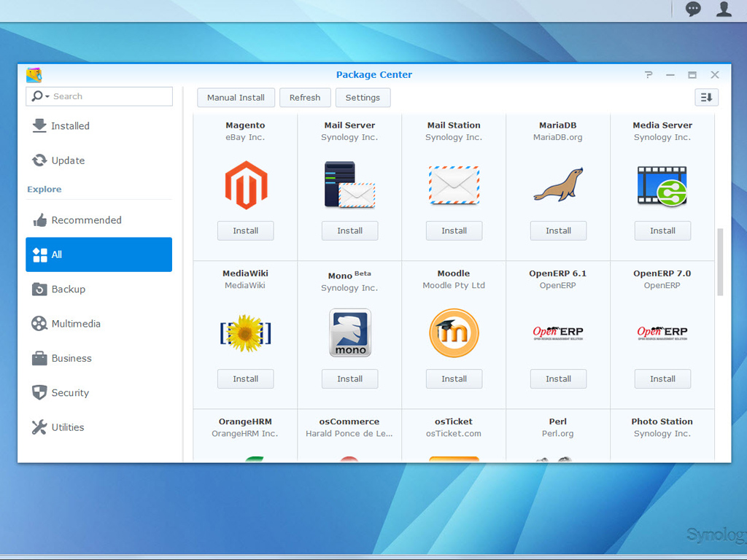Open the Package Center help icon

(x=649, y=75)
